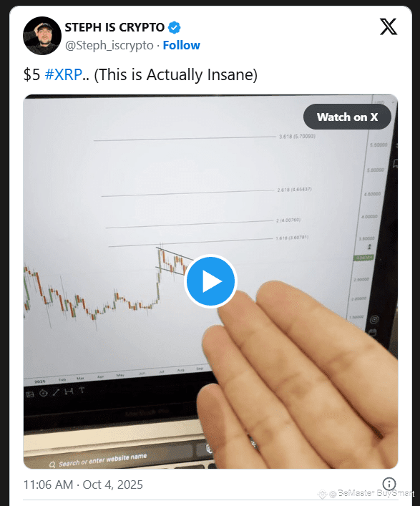The image size is (420, 506).
Task: Click the image icon in chart toolbar
Action: (30, 394)
